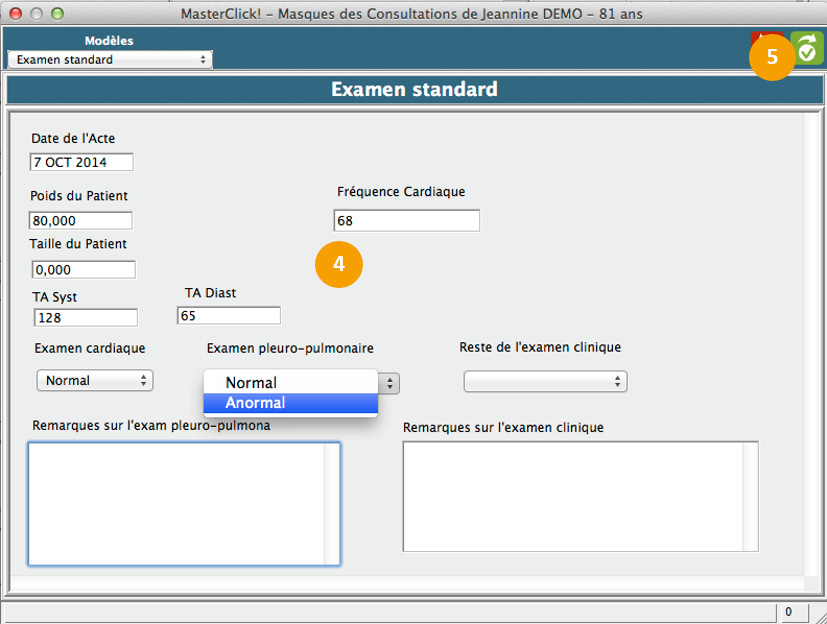The height and width of the screenshot is (624, 827).
Task: Open the Modèles dropdown showing Examen standard
Action: [110, 60]
